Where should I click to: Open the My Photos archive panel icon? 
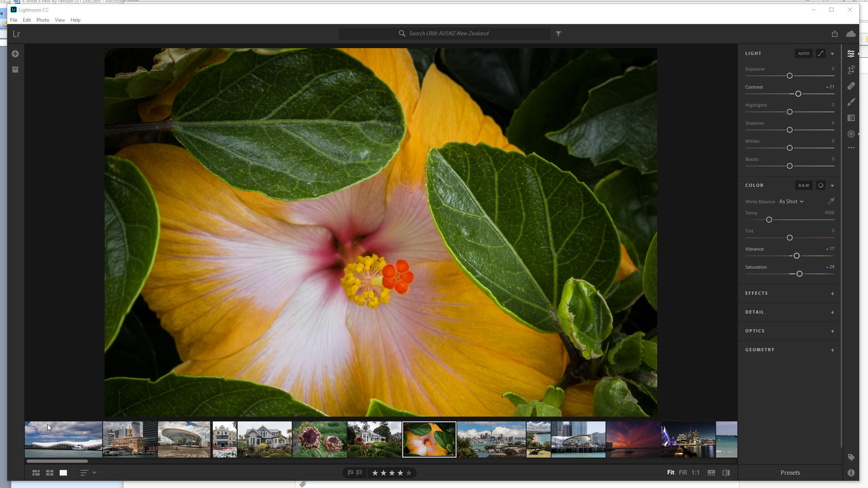click(x=15, y=70)
